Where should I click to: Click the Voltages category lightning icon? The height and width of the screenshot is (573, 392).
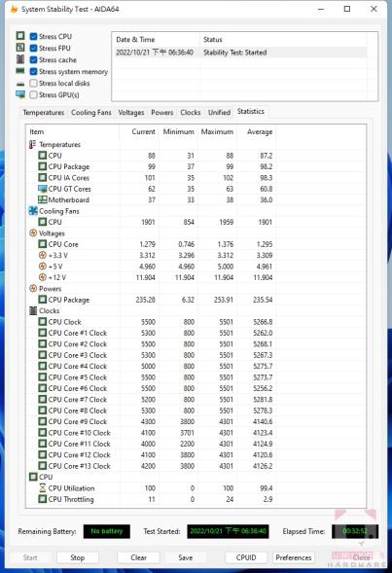click(33, 233)
